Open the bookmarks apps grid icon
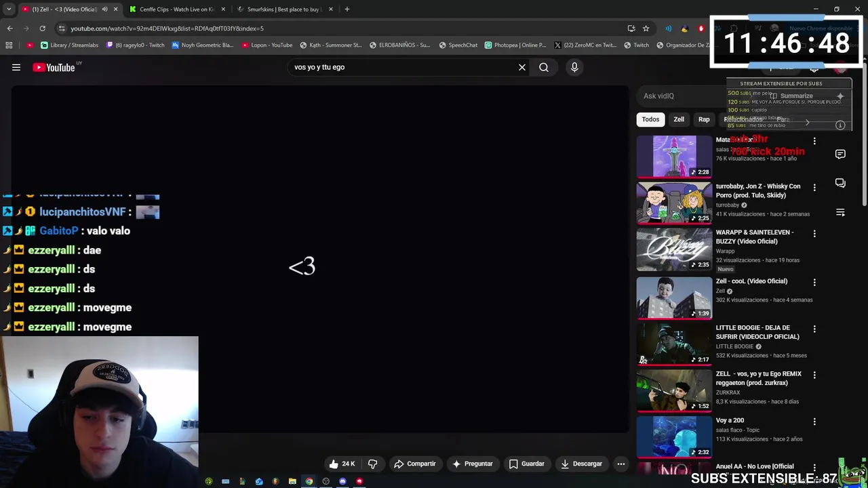This screenshot has width=868, height=488. [9, 45]
